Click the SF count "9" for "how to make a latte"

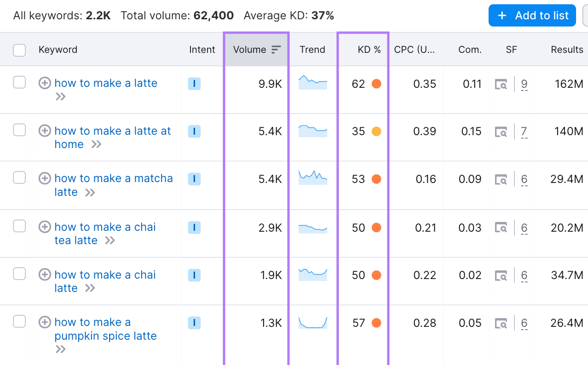[x=524, y=84]
